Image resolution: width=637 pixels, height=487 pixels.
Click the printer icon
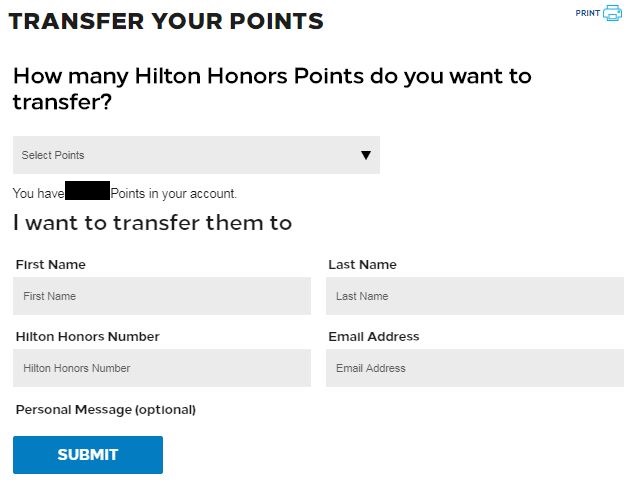pyautogui.click(x=612, y=13)
